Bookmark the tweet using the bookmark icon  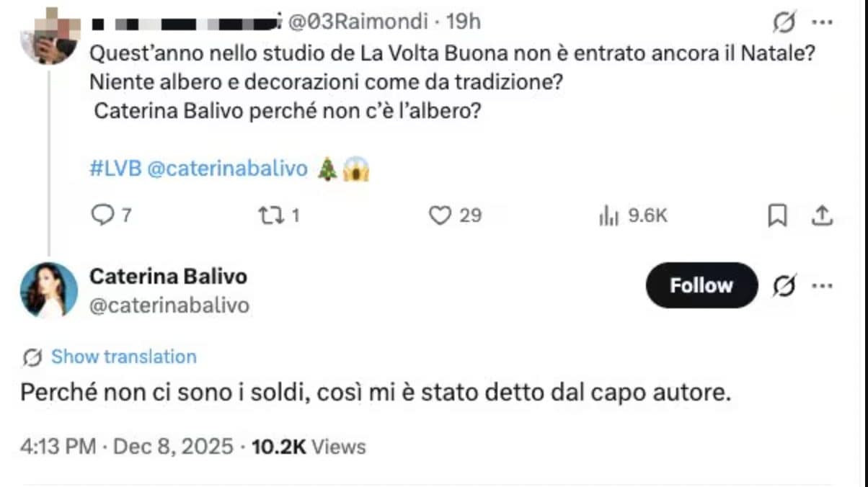click(777, 214)
